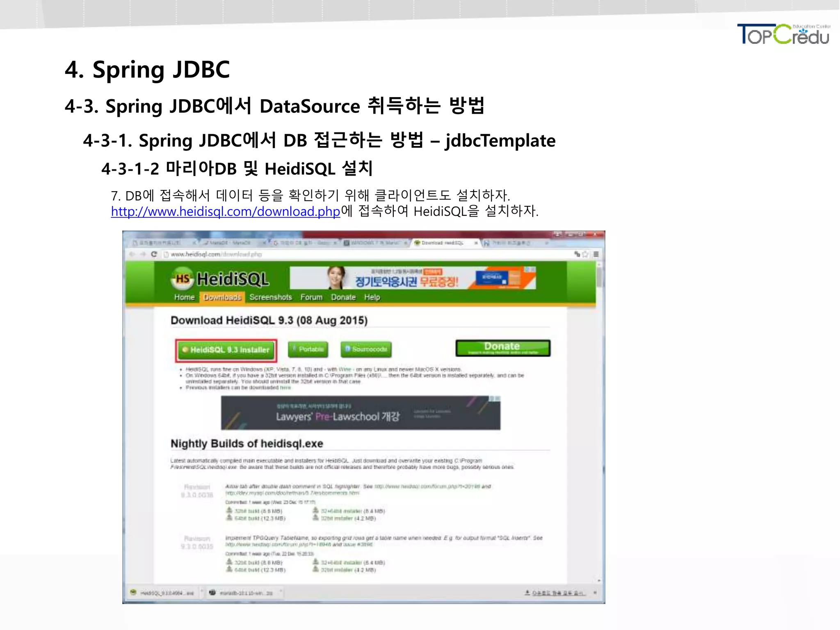Click the browser reload icon
The height and width of the screenshot is (630, 840).
[154, 254]
